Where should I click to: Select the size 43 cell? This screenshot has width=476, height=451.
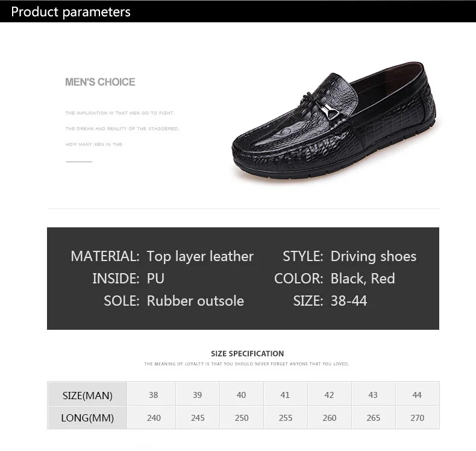[373, 395]
